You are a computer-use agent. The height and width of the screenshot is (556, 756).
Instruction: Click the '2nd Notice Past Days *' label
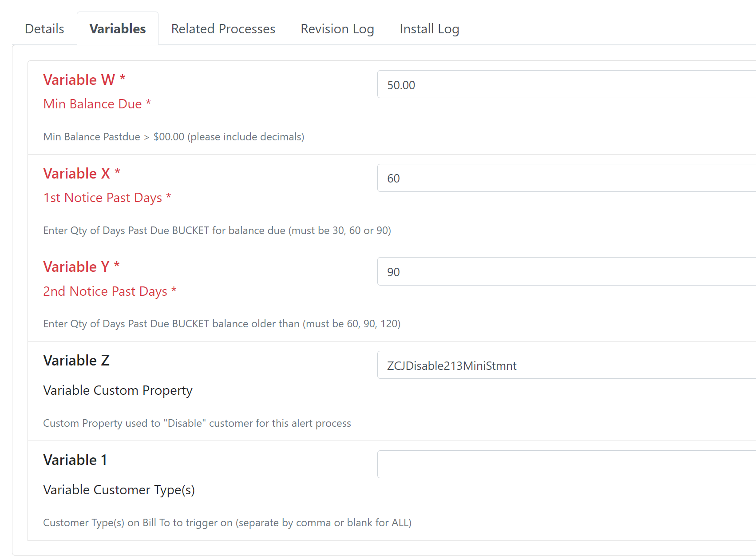pyautogui.click(x=110, y=291)
